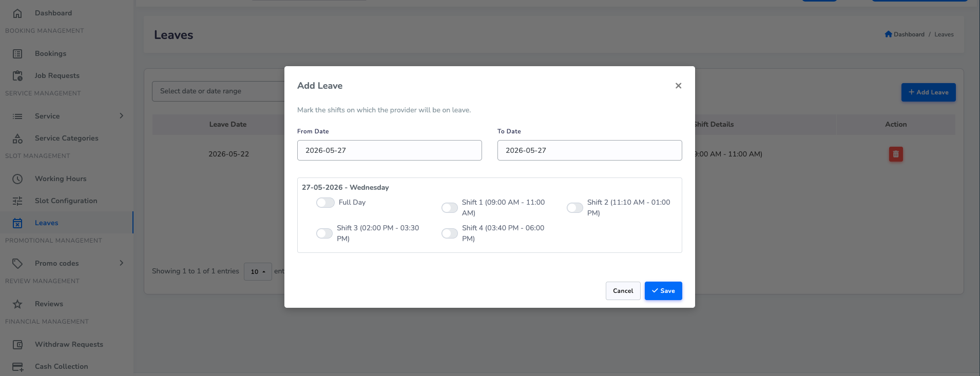Click the From Date field
This screenshot has width=980, height=376.
pos(390,150)
